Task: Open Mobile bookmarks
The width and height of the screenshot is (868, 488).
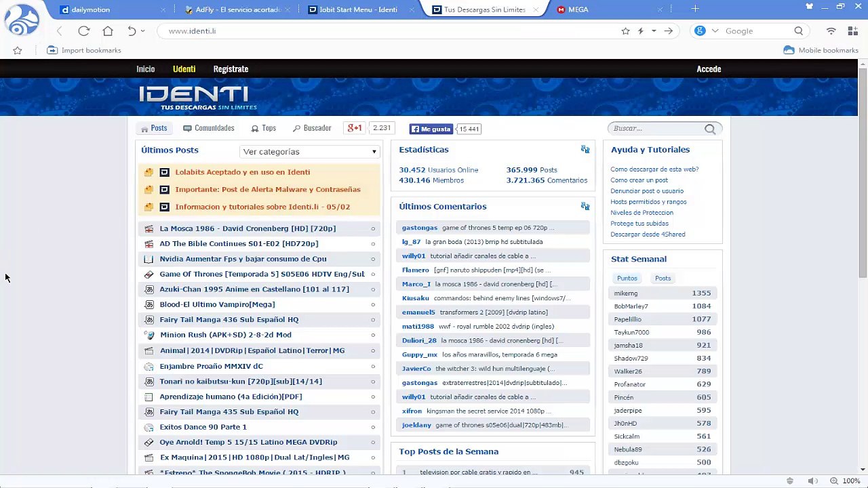Action: tap(821, 50)
